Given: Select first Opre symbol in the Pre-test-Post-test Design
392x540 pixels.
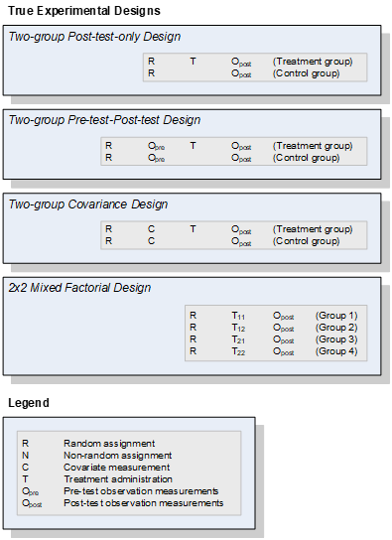Looking at the screenshot, I should pyautogui.click(x=156, y=146).
